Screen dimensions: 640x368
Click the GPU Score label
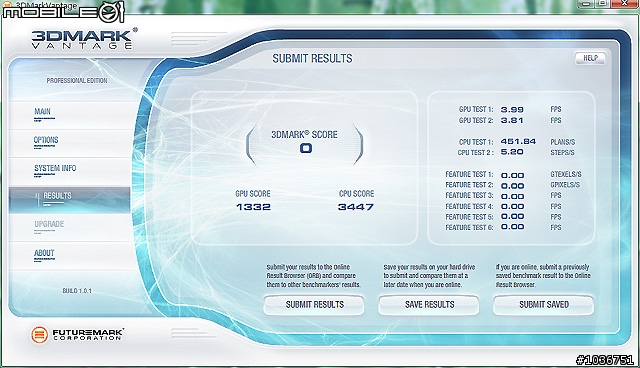pyautogui.click(x=253, y=194)
